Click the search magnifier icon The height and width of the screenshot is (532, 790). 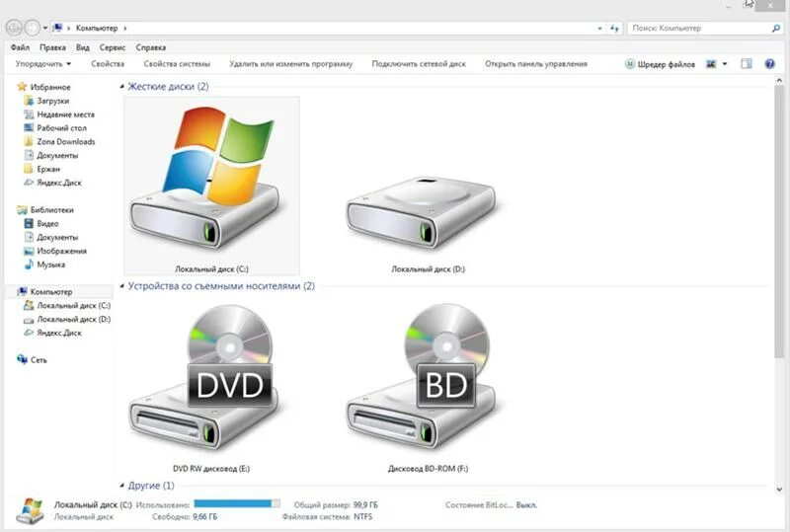coord(776,29)
